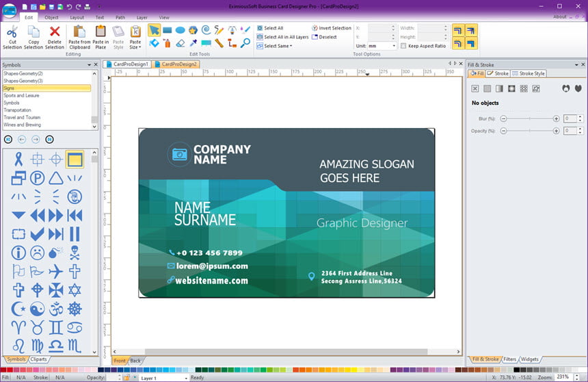
Task: Insert the checkmark symbol
Action: click(37, 234)
